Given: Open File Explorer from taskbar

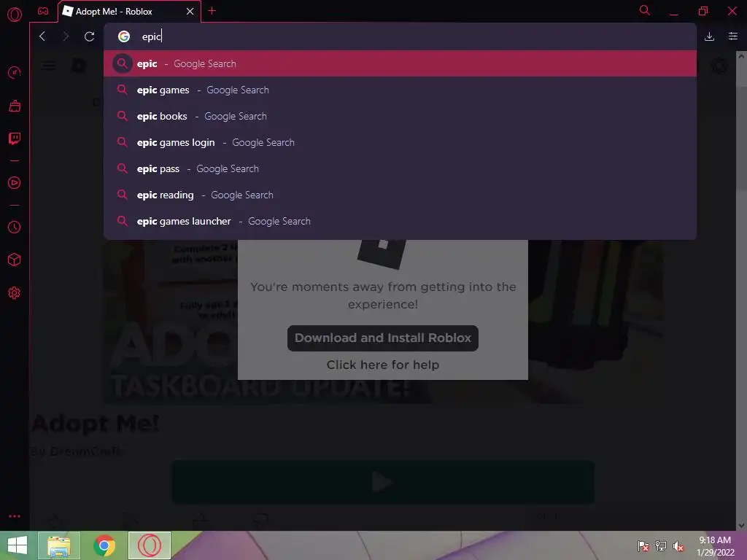Looking at the screenshot, I should (x=58, y=545).
